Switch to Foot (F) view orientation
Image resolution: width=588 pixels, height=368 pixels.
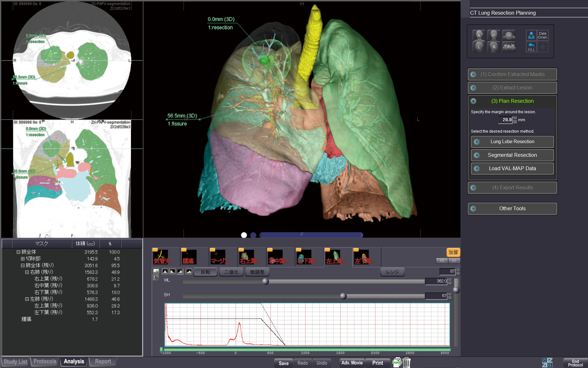pos(509,47)
